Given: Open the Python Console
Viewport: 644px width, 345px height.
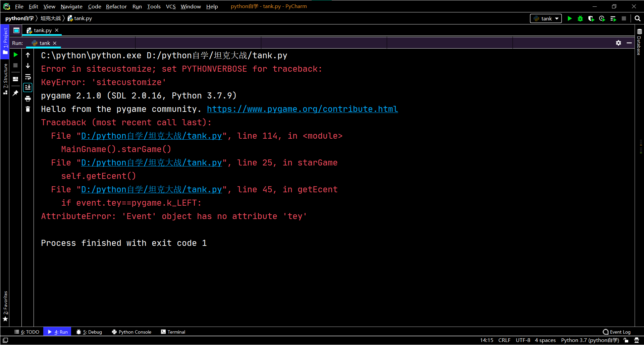Looking at the screenshot, I should [131, 332].
